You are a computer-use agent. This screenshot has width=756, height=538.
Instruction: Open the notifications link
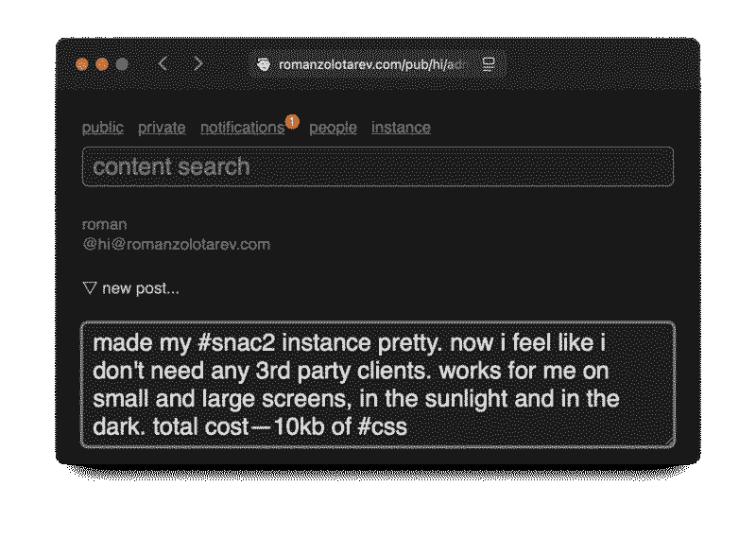coord(242,128)
